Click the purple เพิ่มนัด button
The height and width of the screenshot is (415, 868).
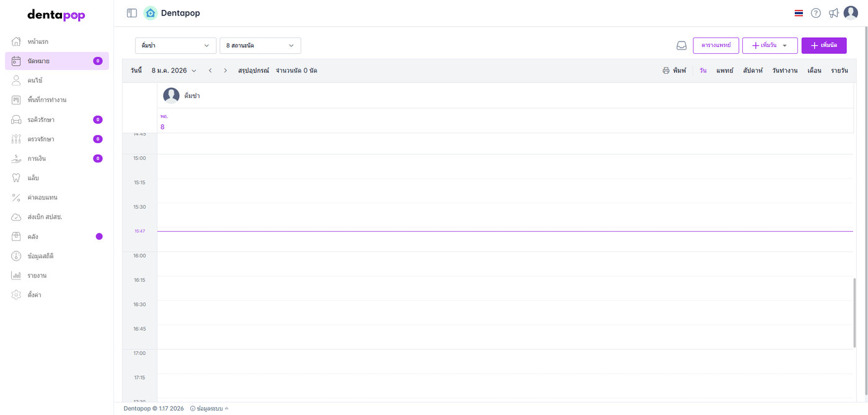click(x=824, y=45)
